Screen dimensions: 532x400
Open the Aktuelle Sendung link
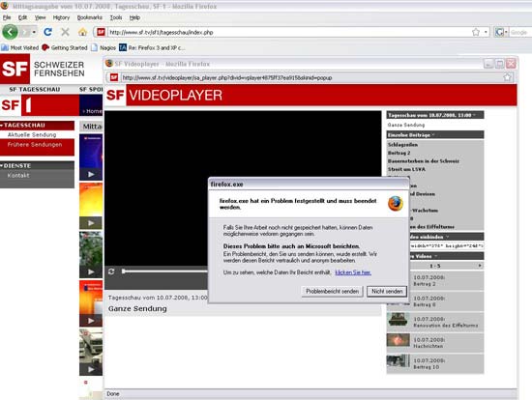(x=32, y=134)
